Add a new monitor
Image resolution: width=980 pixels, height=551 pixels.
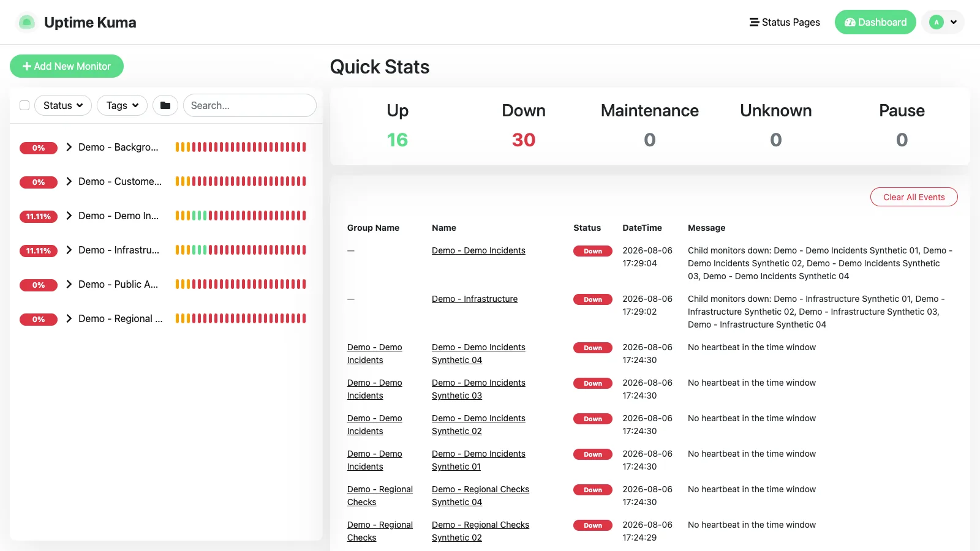tap(67, 66)
